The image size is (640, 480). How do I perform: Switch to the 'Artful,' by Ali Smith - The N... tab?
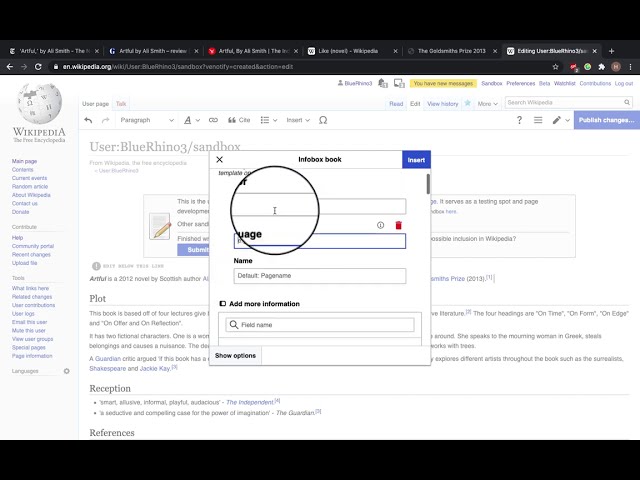pyautogui.click(x=52, y=51)
